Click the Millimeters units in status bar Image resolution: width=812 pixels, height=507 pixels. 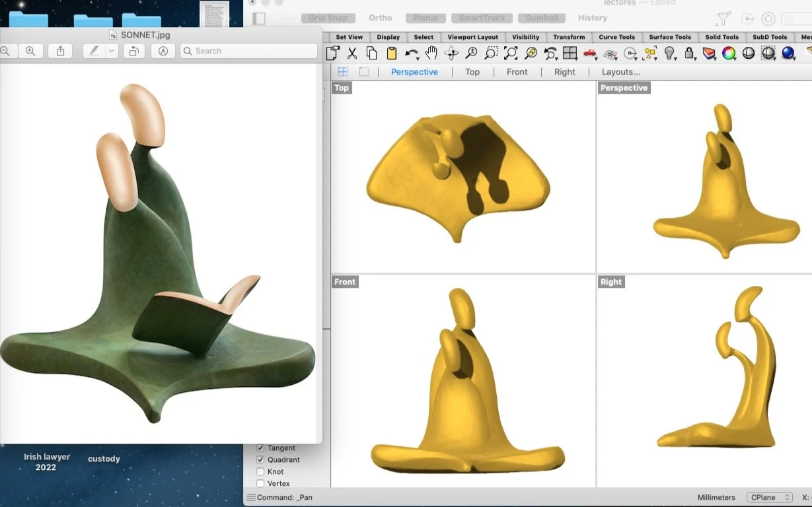click(716, 497)
